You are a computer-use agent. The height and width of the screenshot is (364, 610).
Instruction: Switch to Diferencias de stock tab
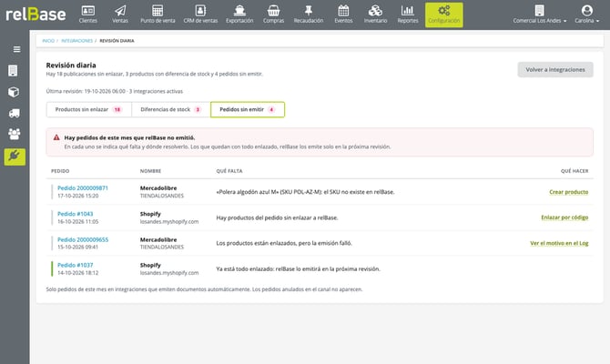click(x=171, y=110)
